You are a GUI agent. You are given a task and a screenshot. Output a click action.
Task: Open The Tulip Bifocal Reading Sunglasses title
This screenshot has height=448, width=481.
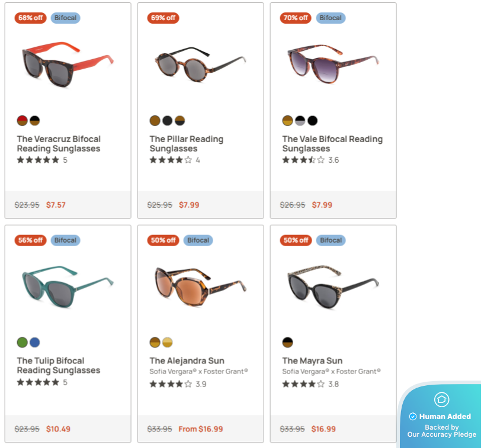58,365
